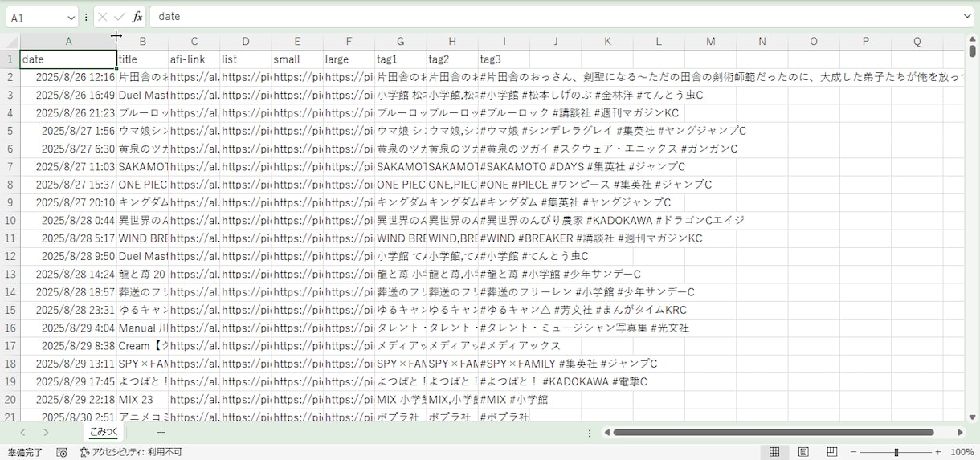Click title cell 'MIX 23'

point(142,399)
